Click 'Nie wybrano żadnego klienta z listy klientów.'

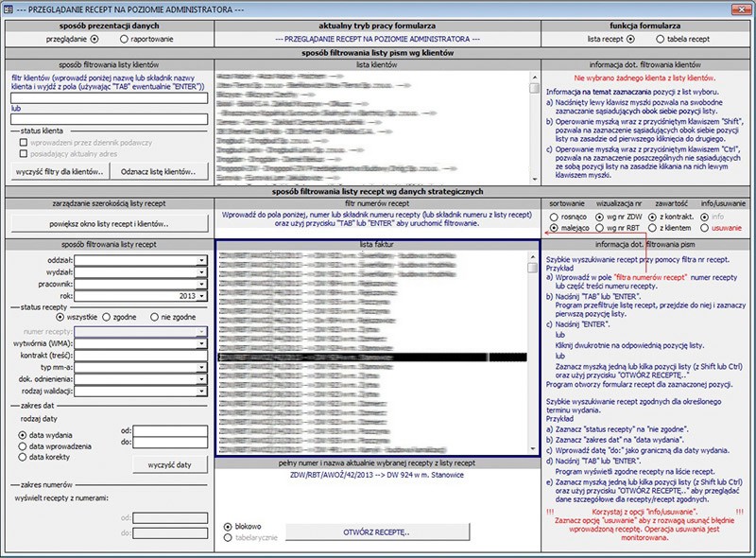point(644,78)
